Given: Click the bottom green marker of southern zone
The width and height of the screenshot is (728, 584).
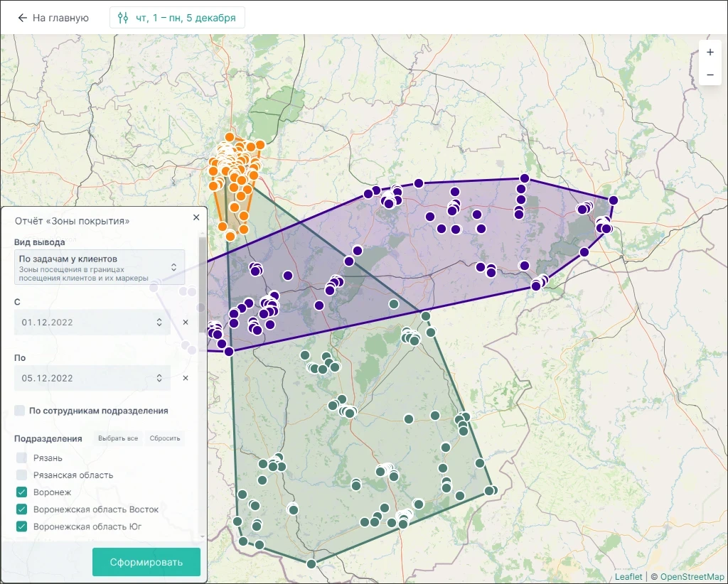Looking at the screenshot, I should coord(311,564).
